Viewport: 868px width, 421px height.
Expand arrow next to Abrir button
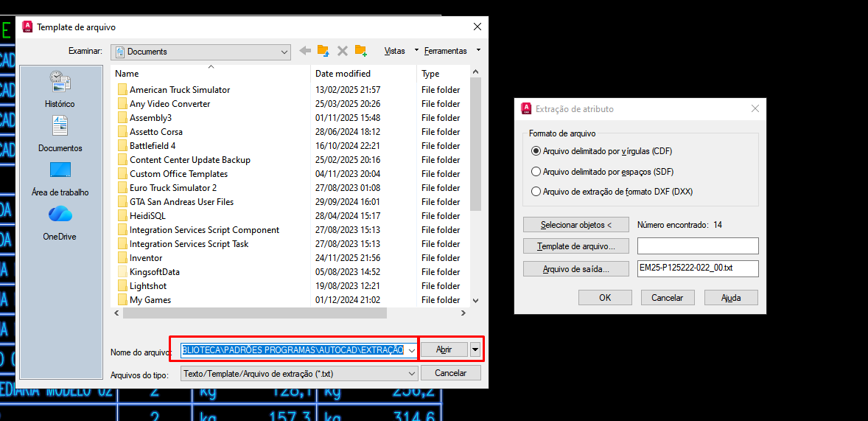475,349
